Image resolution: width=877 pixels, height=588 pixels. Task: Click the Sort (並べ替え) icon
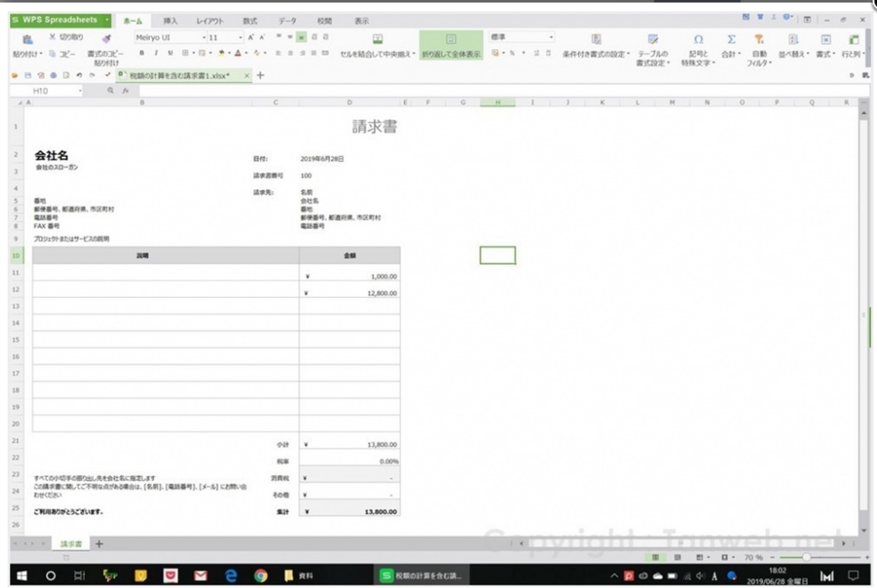(x=793, y=39)
